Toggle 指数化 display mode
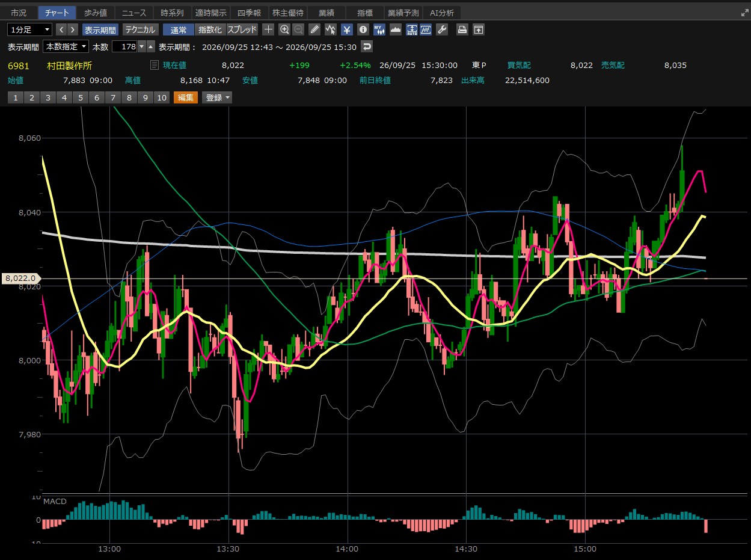The image size is (751, 560). (x=210, y=29)
